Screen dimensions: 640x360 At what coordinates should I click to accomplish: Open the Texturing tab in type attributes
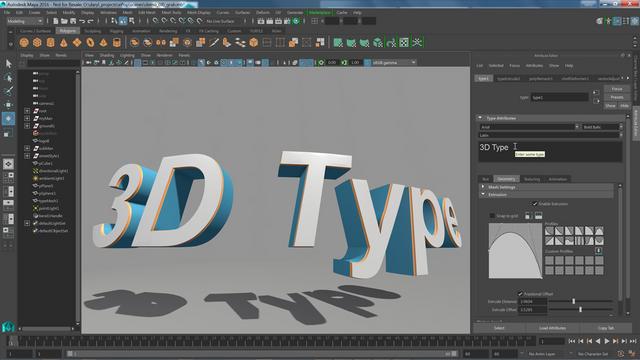[532, 179]
